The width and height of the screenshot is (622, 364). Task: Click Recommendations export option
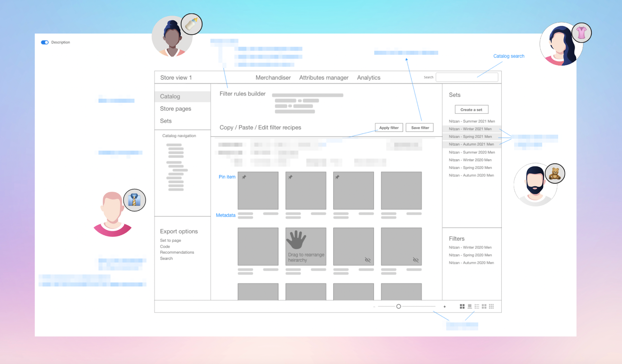click(177, 252)
